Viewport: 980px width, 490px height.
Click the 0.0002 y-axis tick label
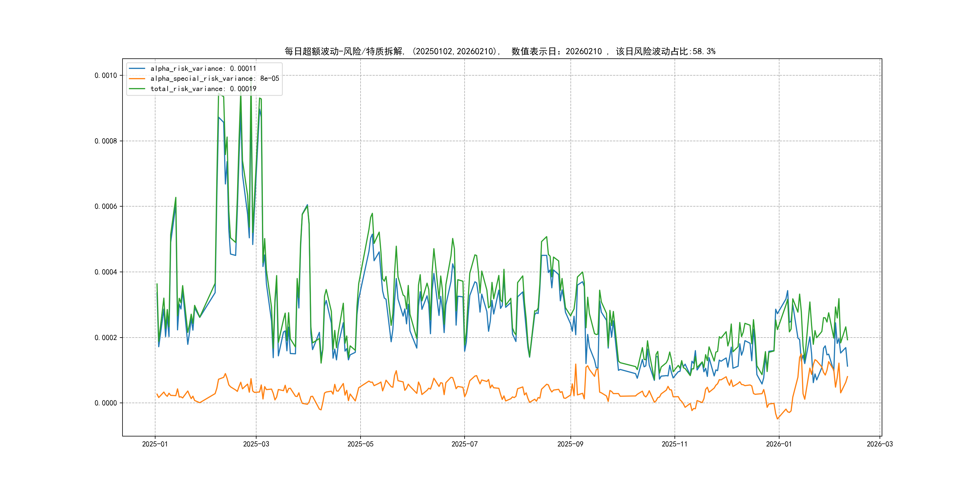(x=106, y=338)
